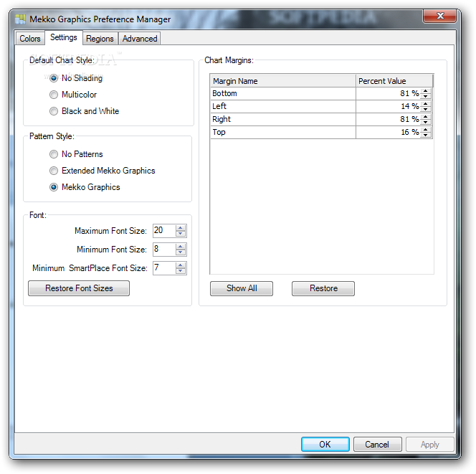Increase the Right margin percent
476x474 pixels.
coord(426,117)
